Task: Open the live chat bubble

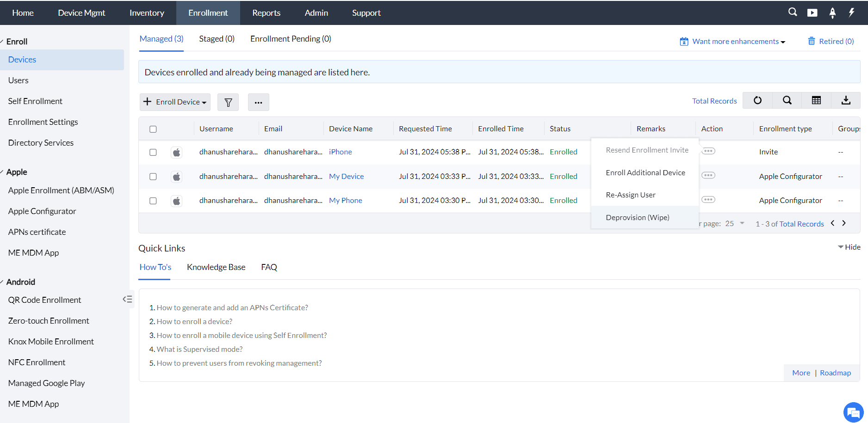Action: [x=853, y=412]
